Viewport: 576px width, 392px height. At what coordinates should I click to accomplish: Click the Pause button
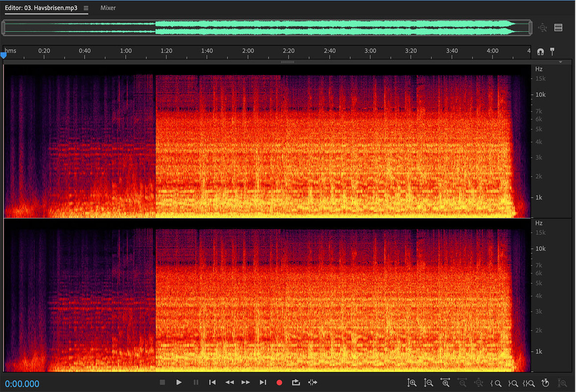pos(196,383)
